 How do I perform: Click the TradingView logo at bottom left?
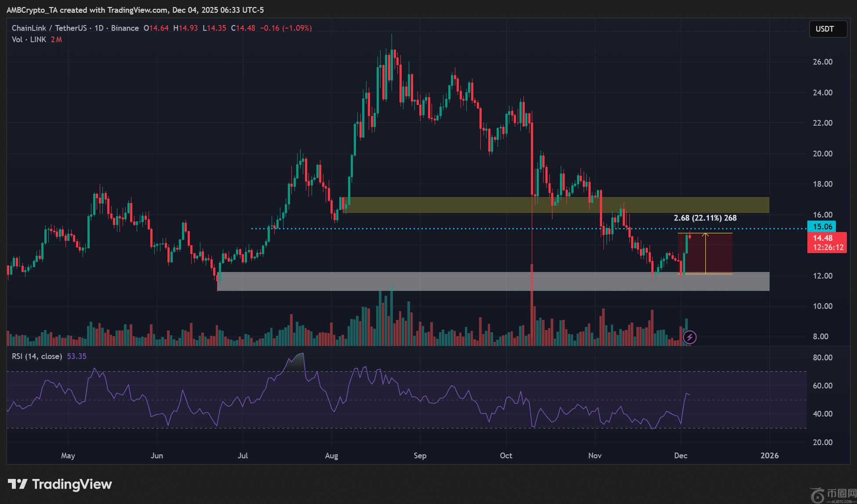[x=60, y=484]
